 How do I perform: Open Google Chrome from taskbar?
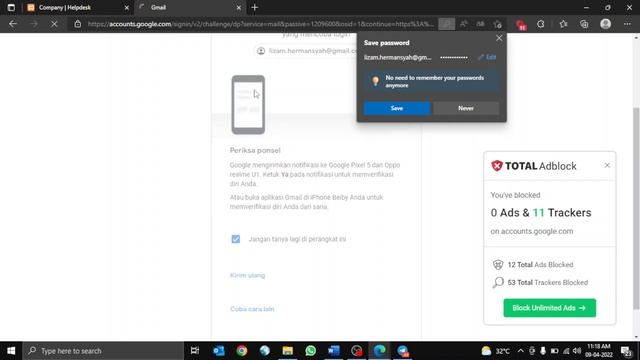click(242, 351)
